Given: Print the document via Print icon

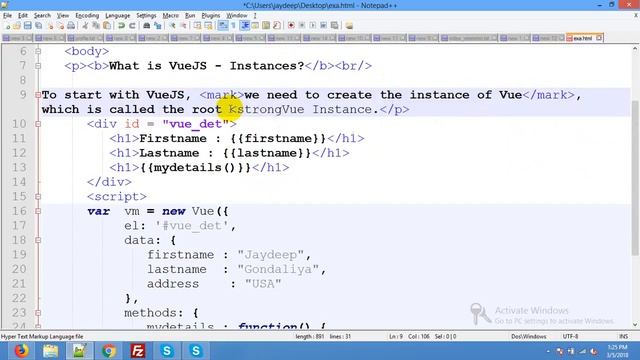Looking at the screenshot, I should coord(71,26).
